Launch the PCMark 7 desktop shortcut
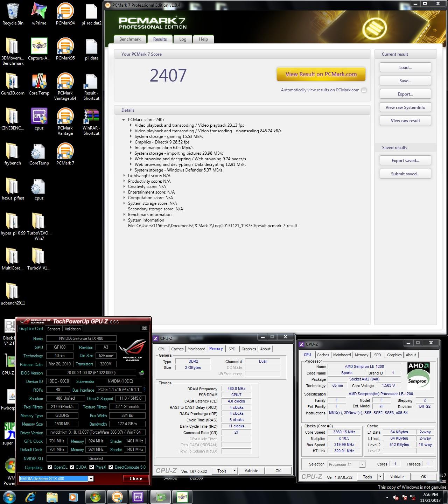 65,154
